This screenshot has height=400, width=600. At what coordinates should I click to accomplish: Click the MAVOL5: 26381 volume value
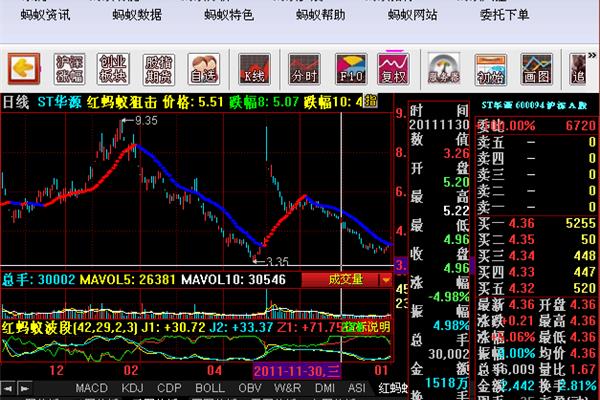pyautogui.click(x=127, y=279)
